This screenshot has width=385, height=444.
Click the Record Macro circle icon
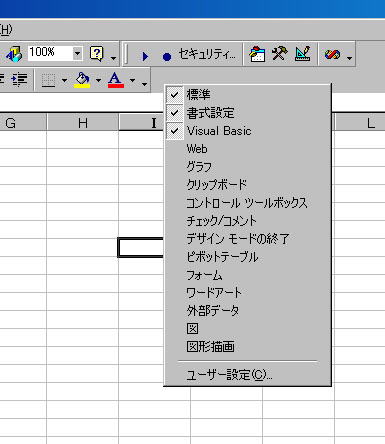(167, 56)
